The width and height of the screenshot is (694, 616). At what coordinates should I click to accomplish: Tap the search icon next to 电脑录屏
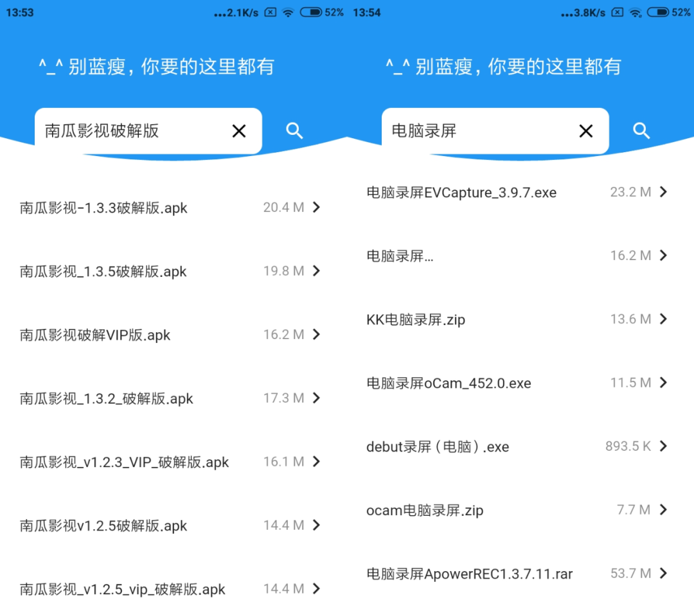pyautogui.click(x=641, y=131)
